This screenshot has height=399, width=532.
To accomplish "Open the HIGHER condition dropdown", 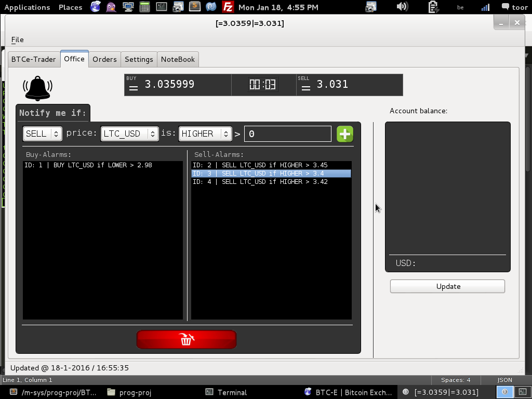I will click(205, 134).
